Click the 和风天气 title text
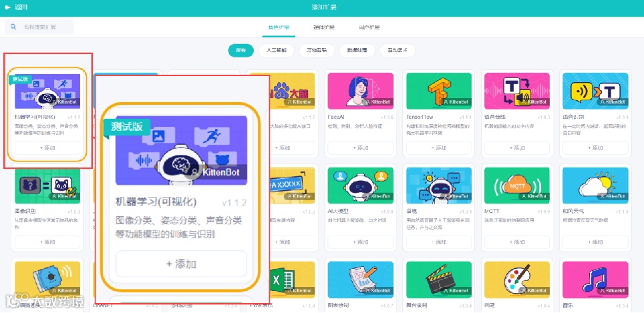 (x=573, y=212)
